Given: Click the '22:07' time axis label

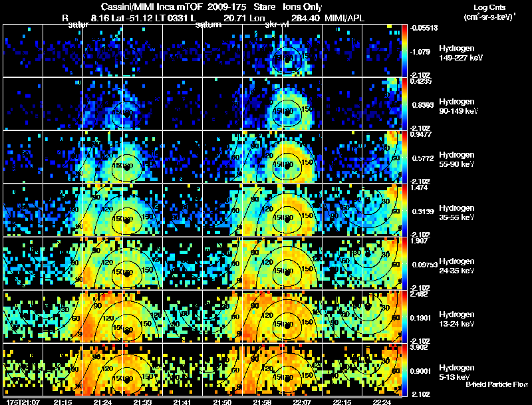Looking at the screenshot, I should (x=302, y=402).
